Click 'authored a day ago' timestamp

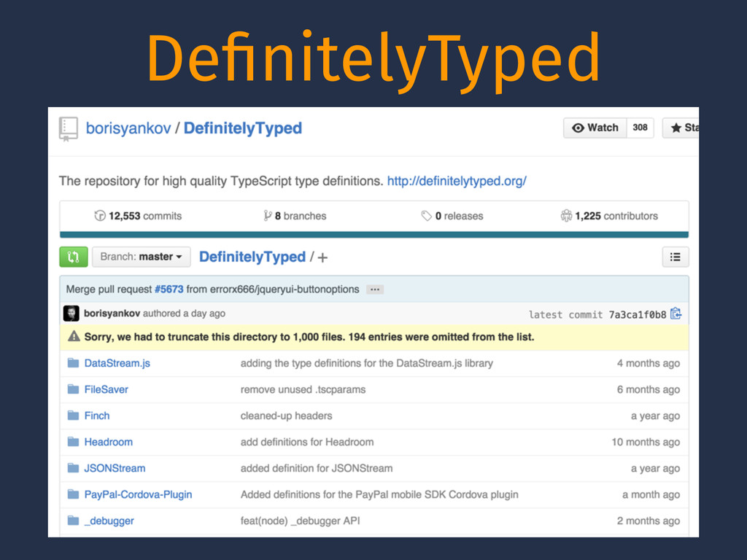[184, 314]
